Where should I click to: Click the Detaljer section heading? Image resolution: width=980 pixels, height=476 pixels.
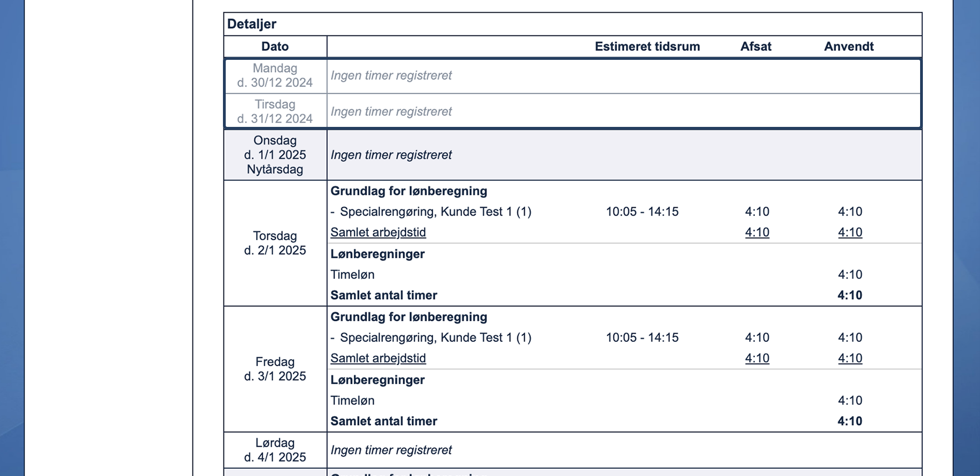coord(252,24)
